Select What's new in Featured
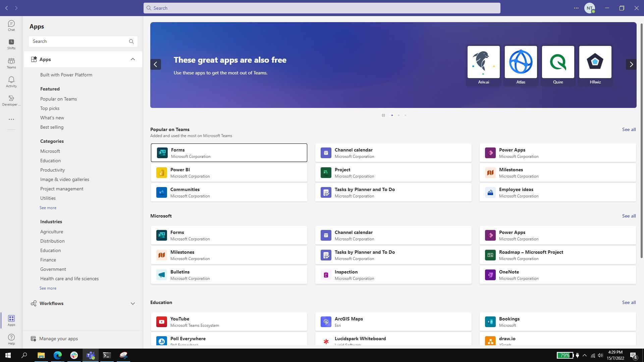Image resolution: width=644 pixels, height=362 pixels. click(52, 118)
